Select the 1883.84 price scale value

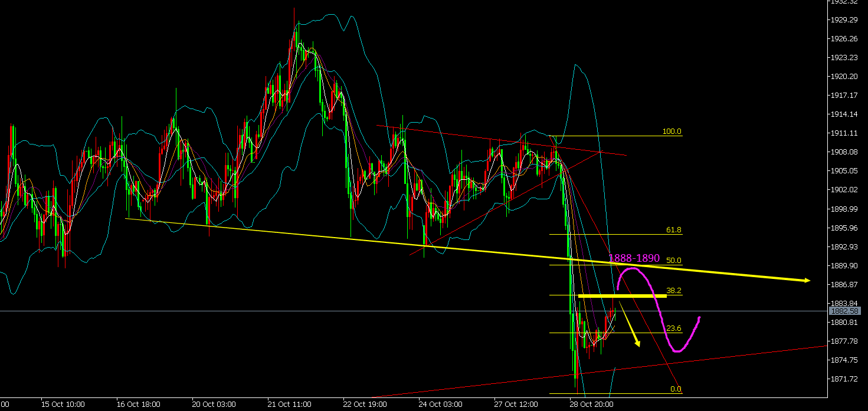click(x=843, y=304)
